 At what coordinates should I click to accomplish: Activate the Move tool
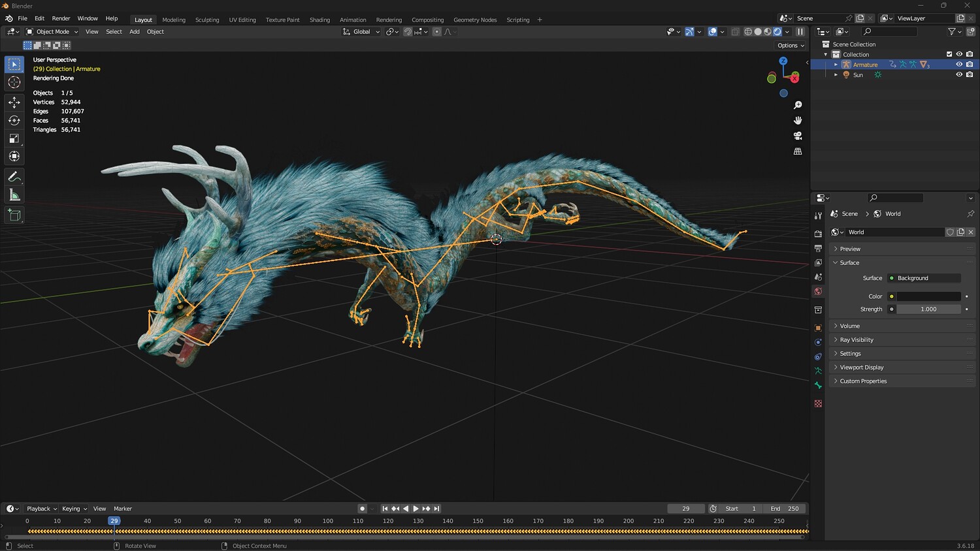(x=14, y=102)
